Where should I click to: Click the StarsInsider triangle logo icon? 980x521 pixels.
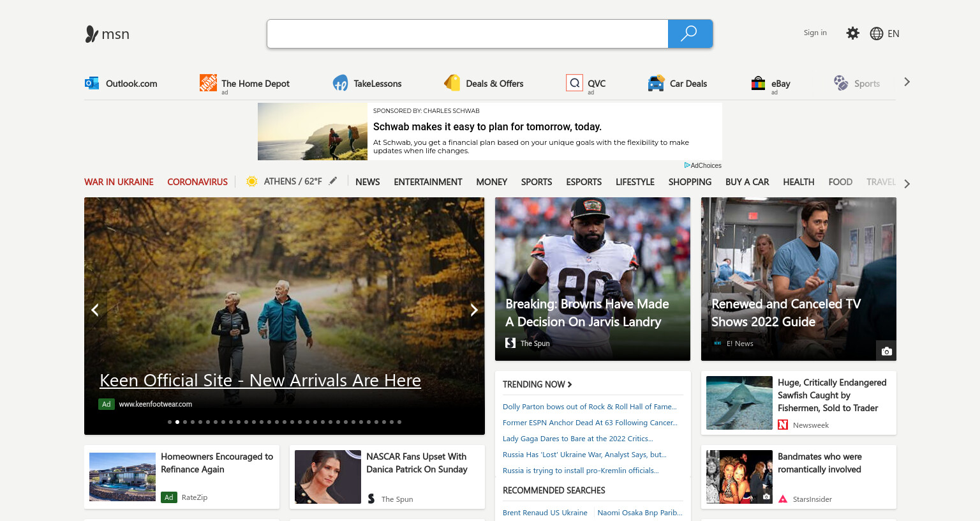[783, 499]
